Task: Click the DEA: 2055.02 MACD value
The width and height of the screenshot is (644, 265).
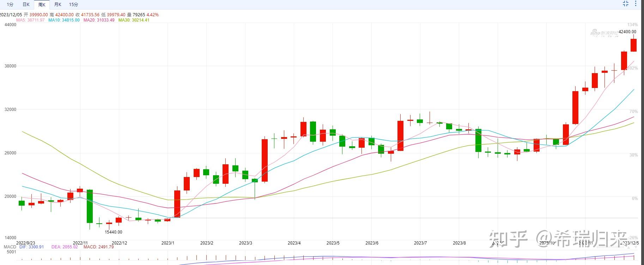Action: (65, 247)
